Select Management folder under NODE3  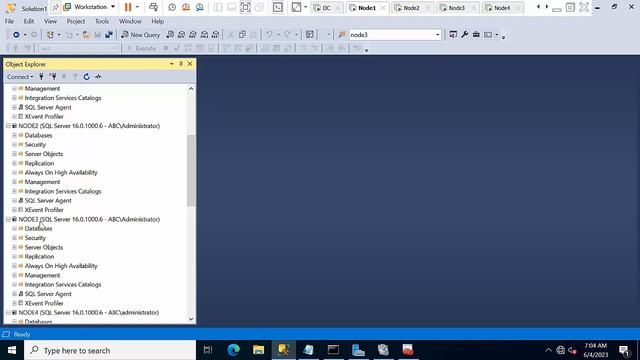[x=42, y=276]
